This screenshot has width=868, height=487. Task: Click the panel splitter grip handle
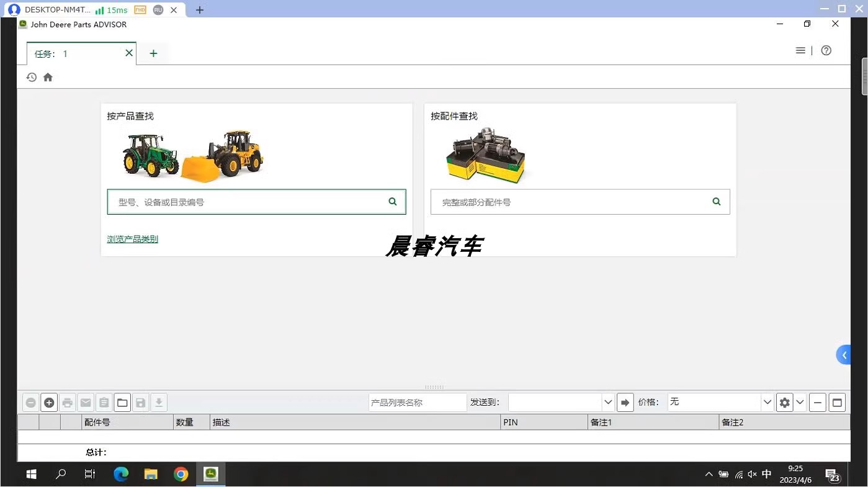pos(434,387)
